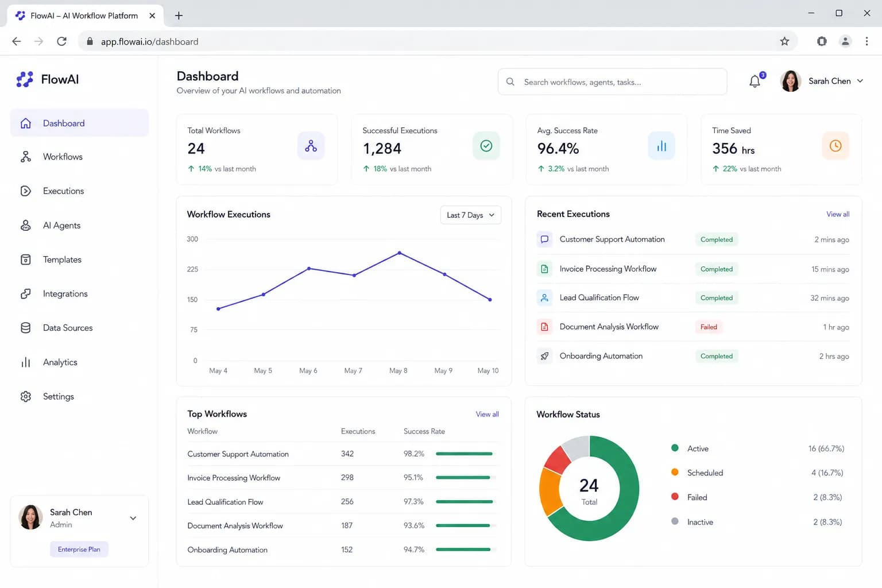Click the notification bell icon
Viewport: 882px width, 588px height.
click(x=755, y=82)
